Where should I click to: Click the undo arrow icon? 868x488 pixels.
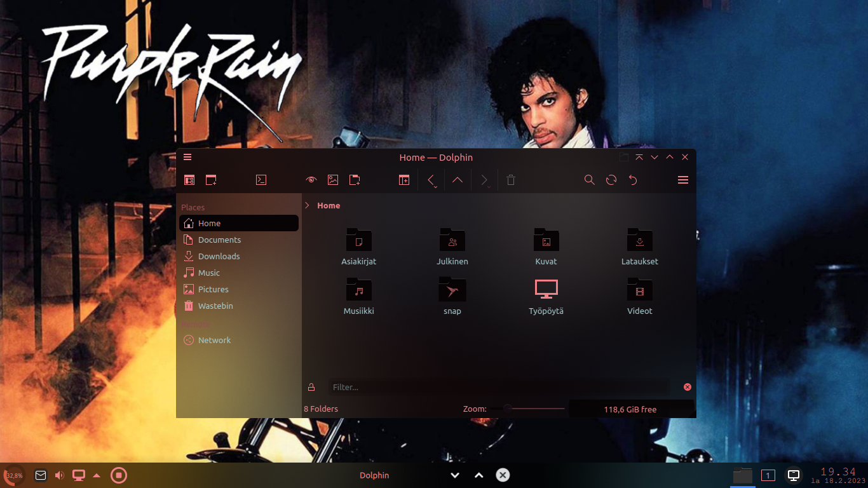pos(633,180)
